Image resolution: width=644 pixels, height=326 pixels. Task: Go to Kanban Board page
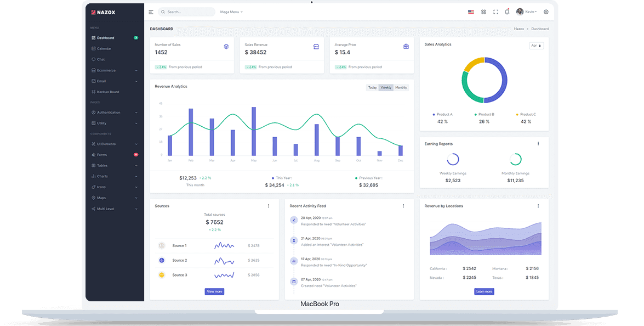108,92
